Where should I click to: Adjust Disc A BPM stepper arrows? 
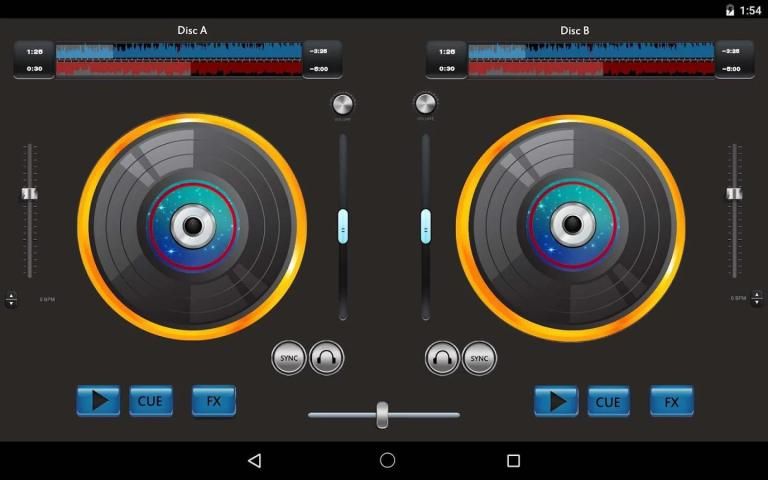[x=11, y=299]
